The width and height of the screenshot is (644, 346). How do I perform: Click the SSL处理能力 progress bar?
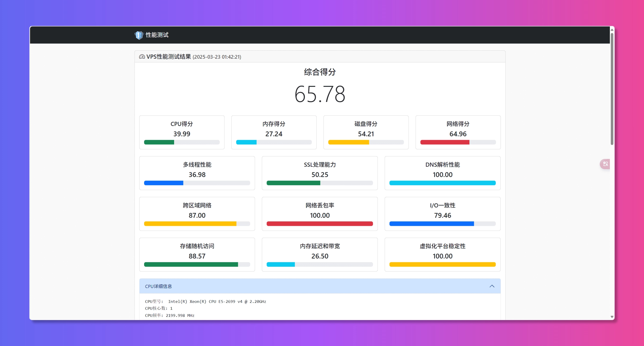pyautogui.click(x=319, y=183)
